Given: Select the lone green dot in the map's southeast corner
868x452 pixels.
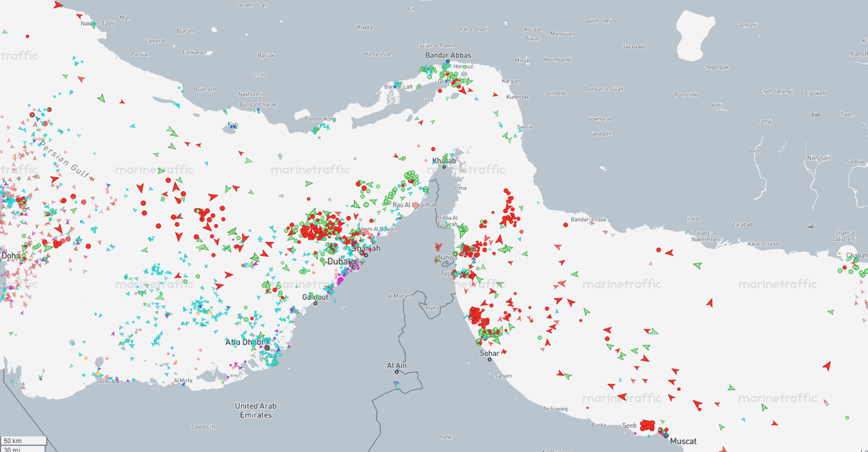Looking at the screenshot, I should pos(847,417).
